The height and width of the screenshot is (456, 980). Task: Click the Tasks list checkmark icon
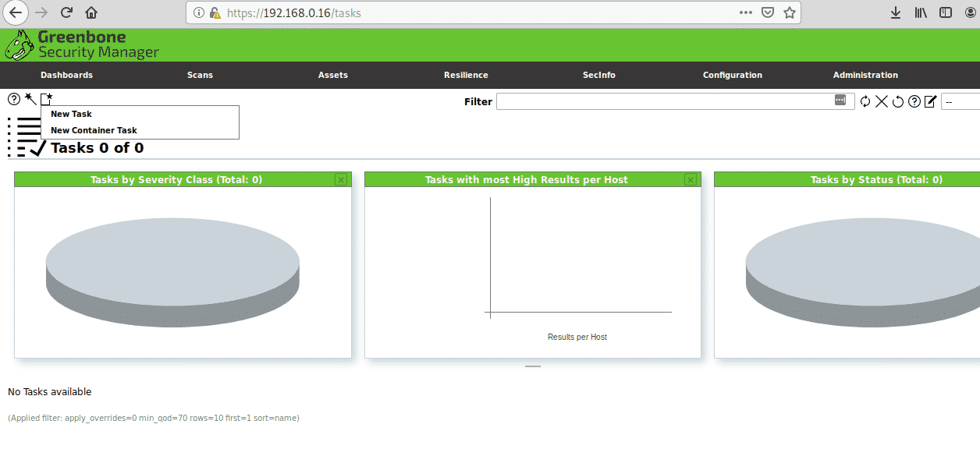tap(27, 137)
